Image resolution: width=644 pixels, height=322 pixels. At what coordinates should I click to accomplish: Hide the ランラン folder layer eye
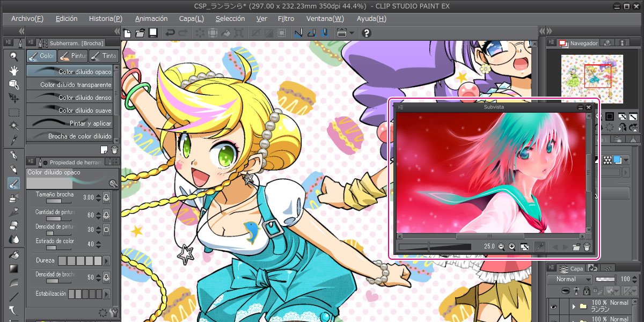pos(554,306)
